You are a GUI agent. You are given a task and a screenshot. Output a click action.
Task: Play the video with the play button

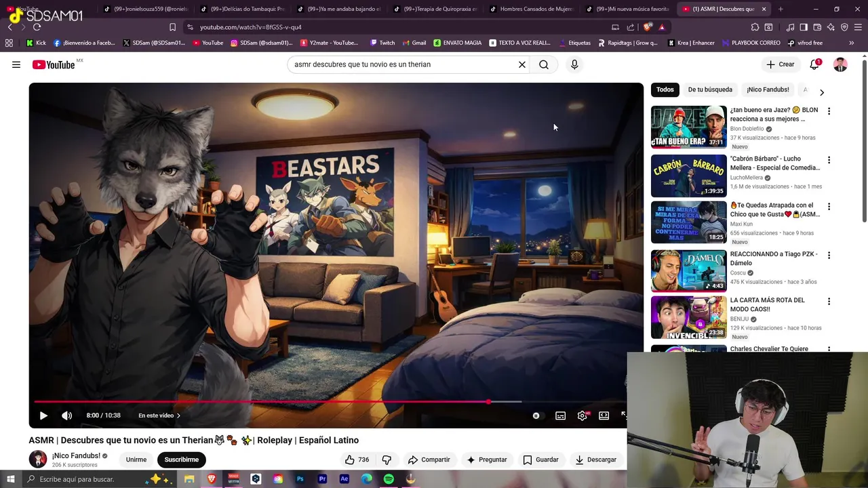(x=43, y=415)
